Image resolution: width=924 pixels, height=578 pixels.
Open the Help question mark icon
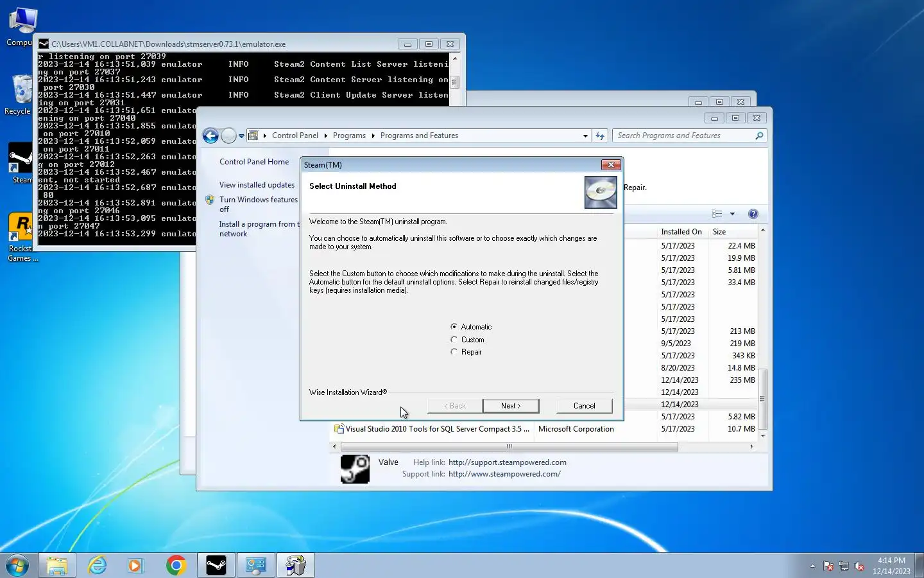[753, 214]
